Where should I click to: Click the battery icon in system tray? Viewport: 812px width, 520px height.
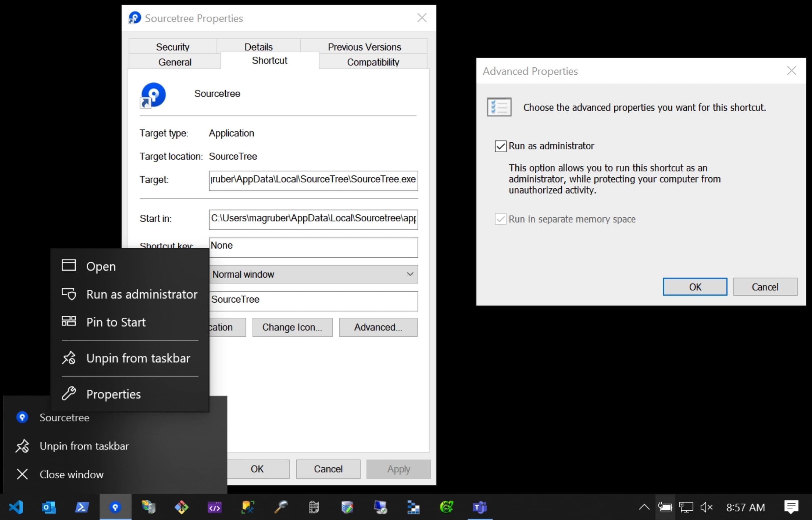665,507
